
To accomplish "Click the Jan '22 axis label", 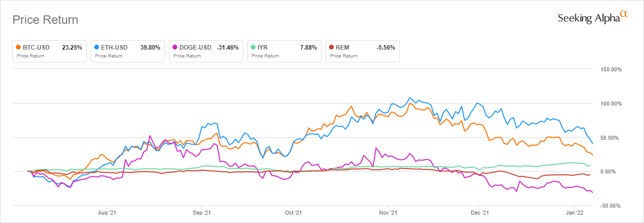I will click(x=574, y=213).
